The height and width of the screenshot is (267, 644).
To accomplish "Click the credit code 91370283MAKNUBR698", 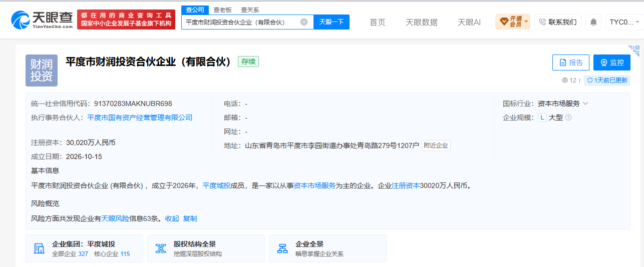I will click(133, 103).
